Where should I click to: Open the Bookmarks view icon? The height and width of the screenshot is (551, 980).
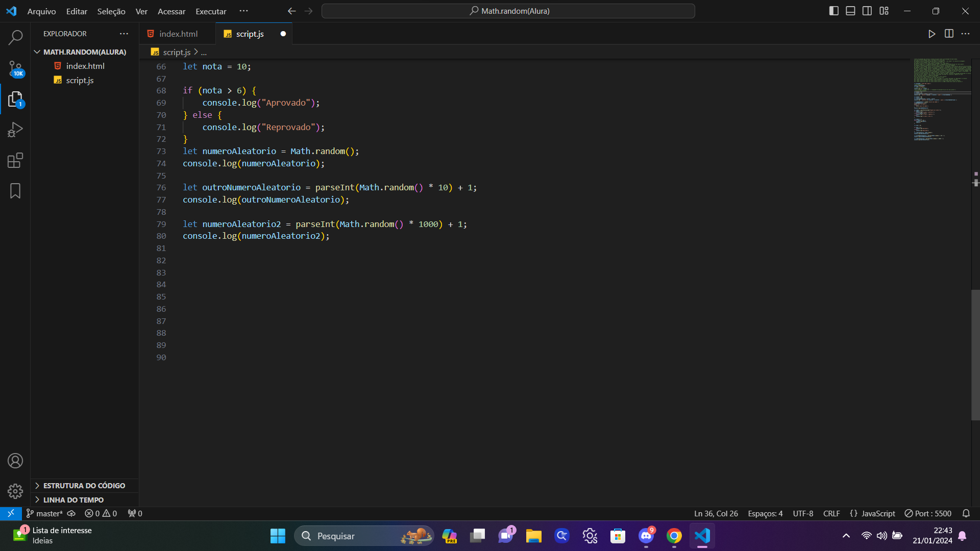click(x=15, y=191)
